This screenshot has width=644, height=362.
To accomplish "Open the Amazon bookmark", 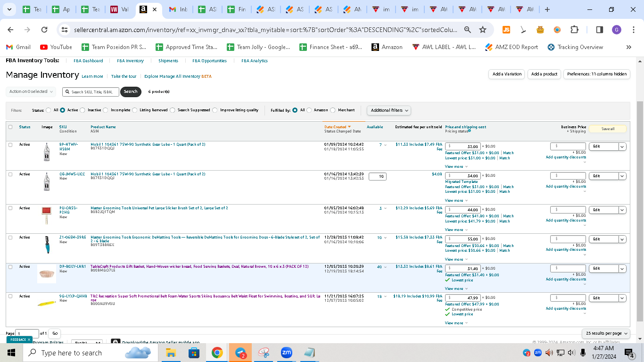I will click(x=387, y=47).
